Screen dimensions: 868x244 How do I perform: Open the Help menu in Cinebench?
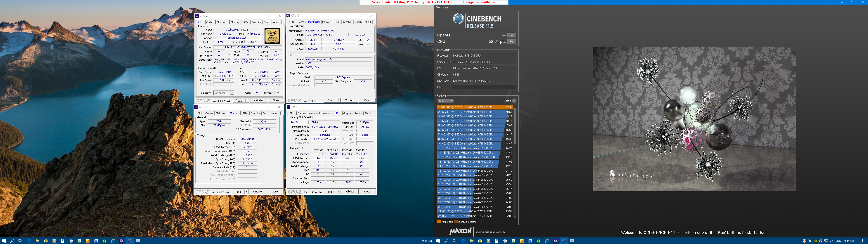[x=445, y=7]
